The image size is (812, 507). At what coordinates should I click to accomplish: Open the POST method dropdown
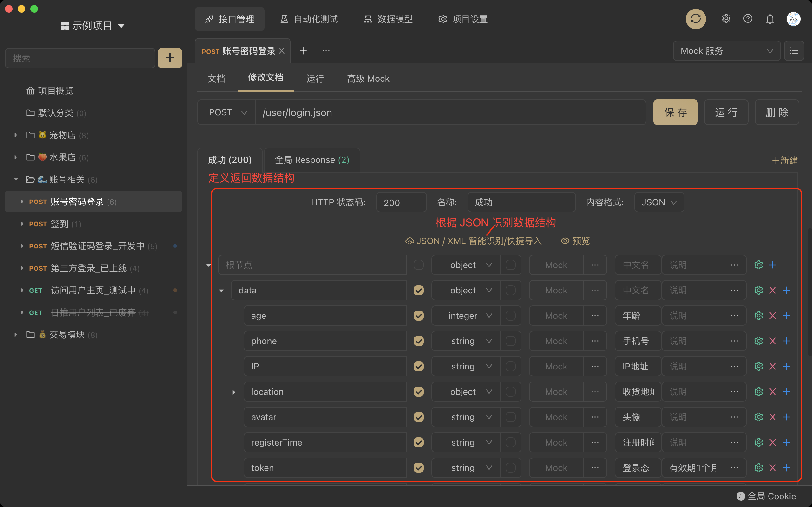tap(227, 112)
